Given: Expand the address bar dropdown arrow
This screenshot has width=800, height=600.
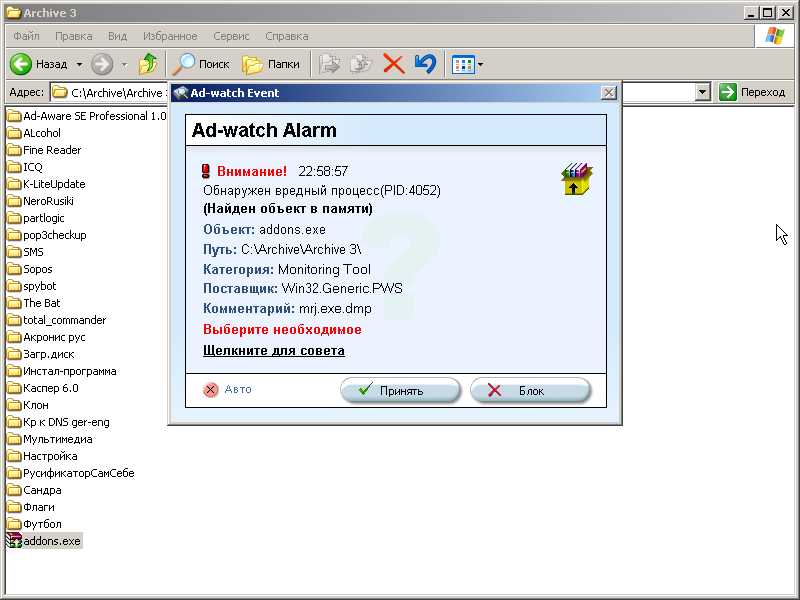Looking at the screenshot, I should pos(703,92).
